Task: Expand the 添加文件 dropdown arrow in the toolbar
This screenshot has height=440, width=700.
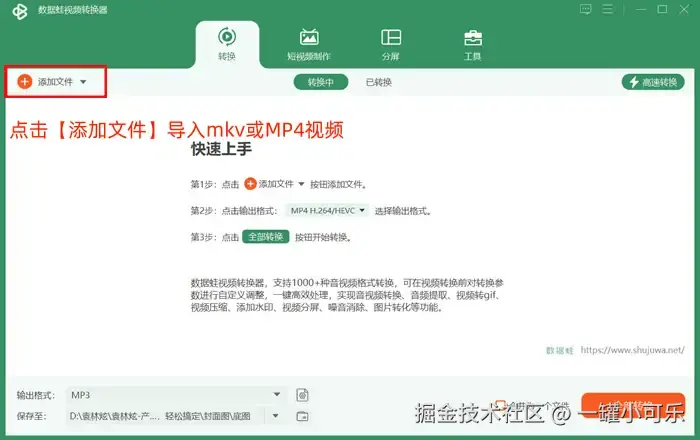Action: point(83,82)
